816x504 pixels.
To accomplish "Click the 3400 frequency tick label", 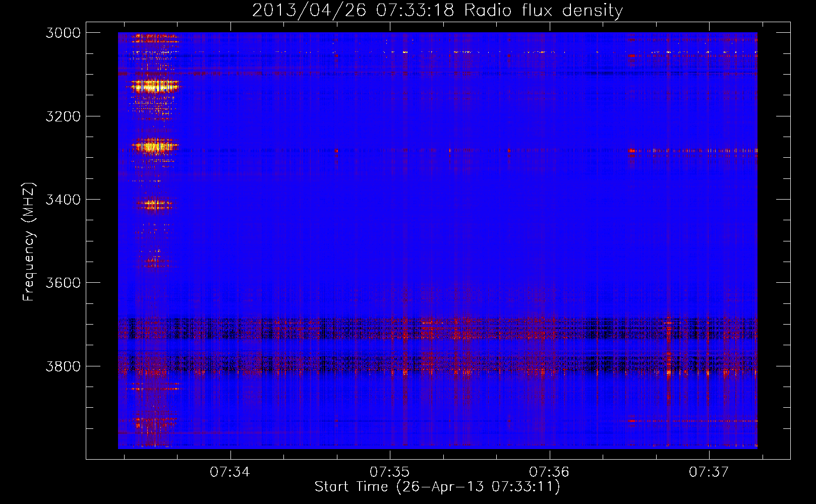I will (x=63, y=200).
